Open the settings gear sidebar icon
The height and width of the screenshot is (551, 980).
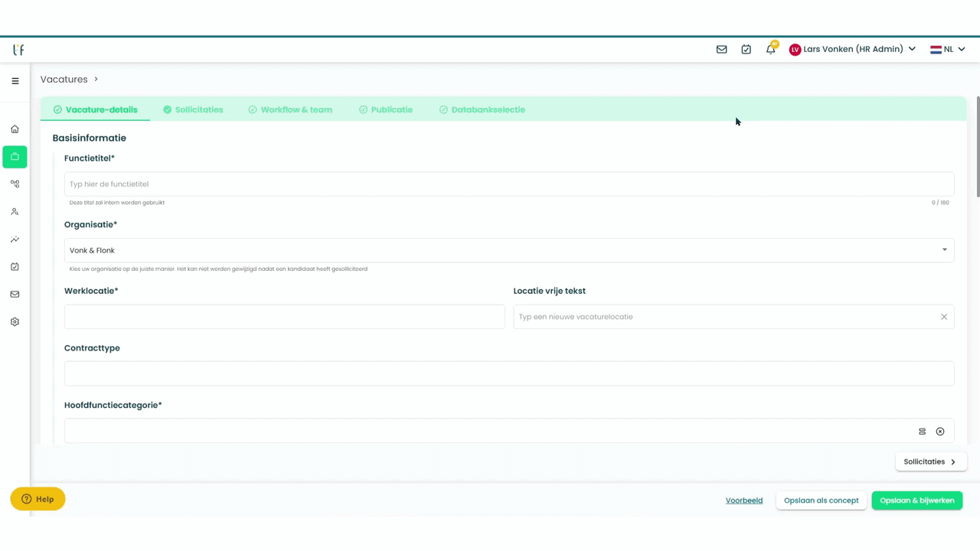pyautogui.click(x=15, y=322)
